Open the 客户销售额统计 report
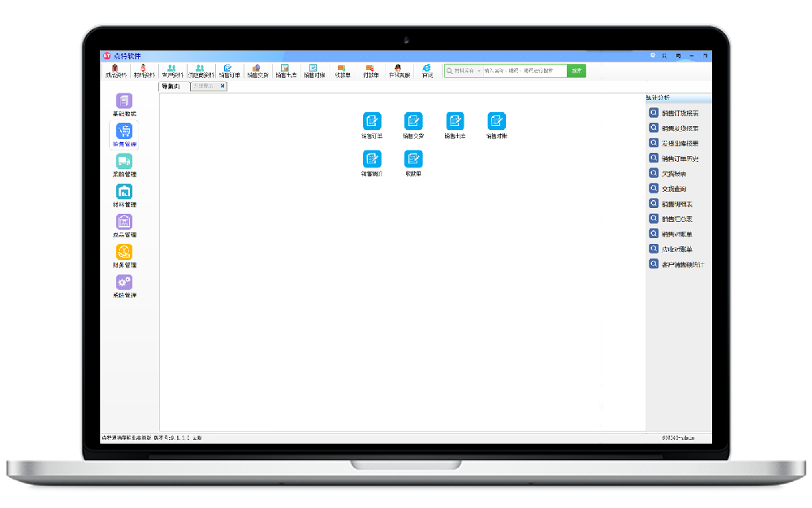The width and height of the screenshot is (812, 508). coord(682,264)
